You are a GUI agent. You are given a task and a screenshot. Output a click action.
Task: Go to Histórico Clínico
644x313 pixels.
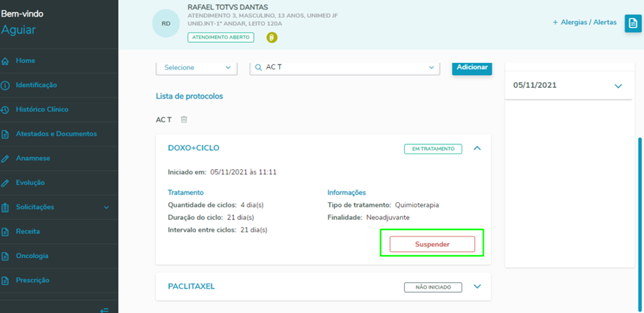click(x=42, y=109)
